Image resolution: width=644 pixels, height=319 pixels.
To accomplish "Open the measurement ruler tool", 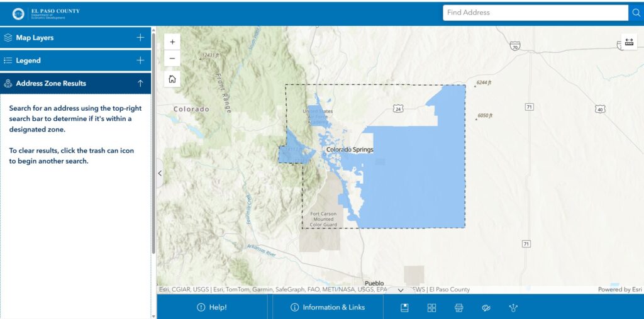I will pos(629,42).
